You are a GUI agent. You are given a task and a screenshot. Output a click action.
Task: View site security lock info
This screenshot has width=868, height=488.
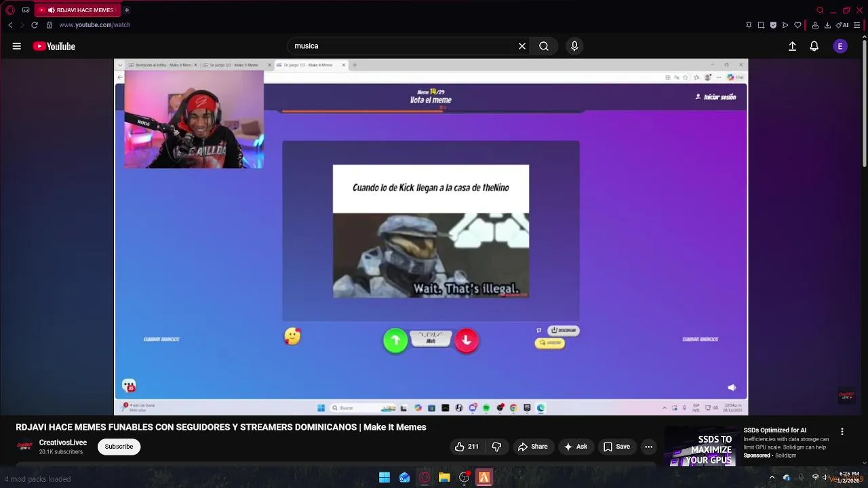(x=49, y=25)
